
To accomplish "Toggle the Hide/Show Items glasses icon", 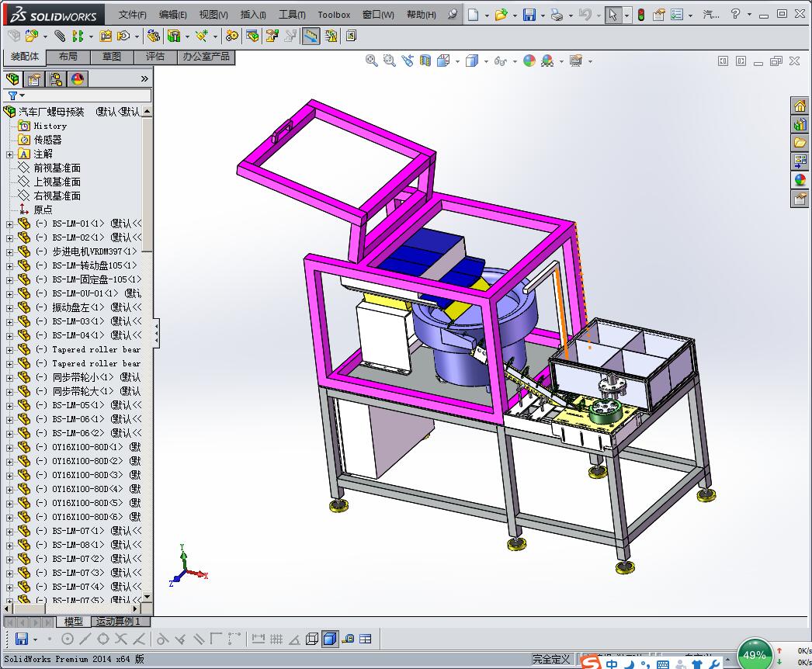I will point(500,61).
